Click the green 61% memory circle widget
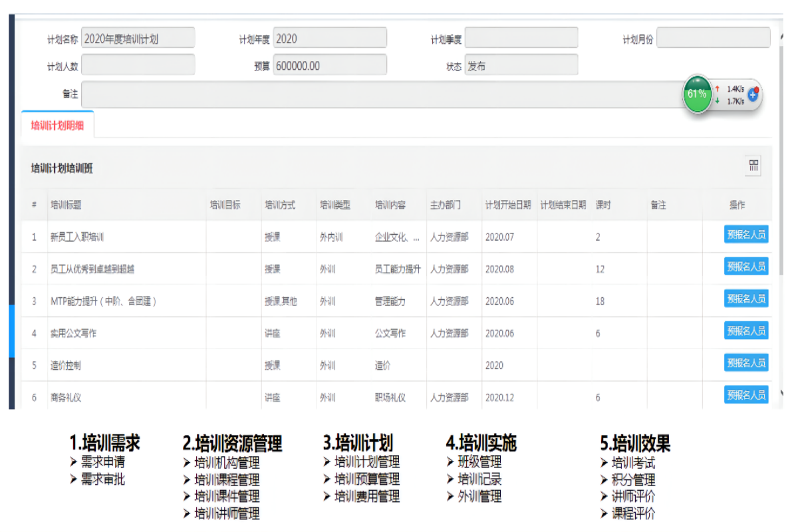Image resolution: width=798 pixels, height=532 pixels. pos(697,94)
